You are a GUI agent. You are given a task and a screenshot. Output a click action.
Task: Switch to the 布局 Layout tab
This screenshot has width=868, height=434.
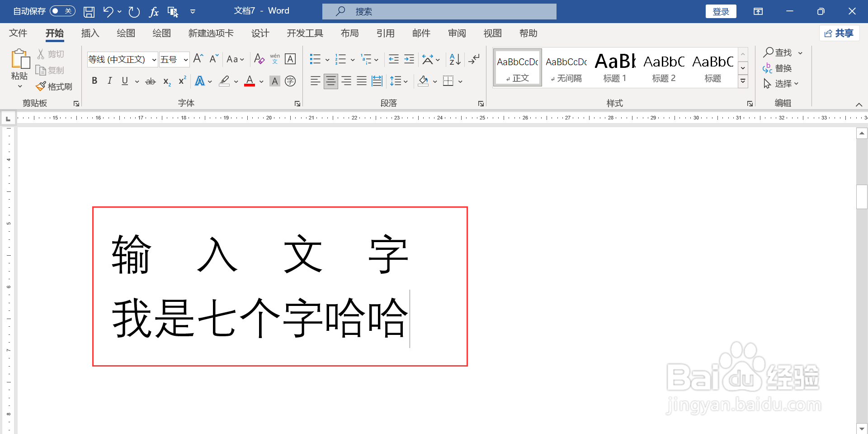tap(349, 33)
